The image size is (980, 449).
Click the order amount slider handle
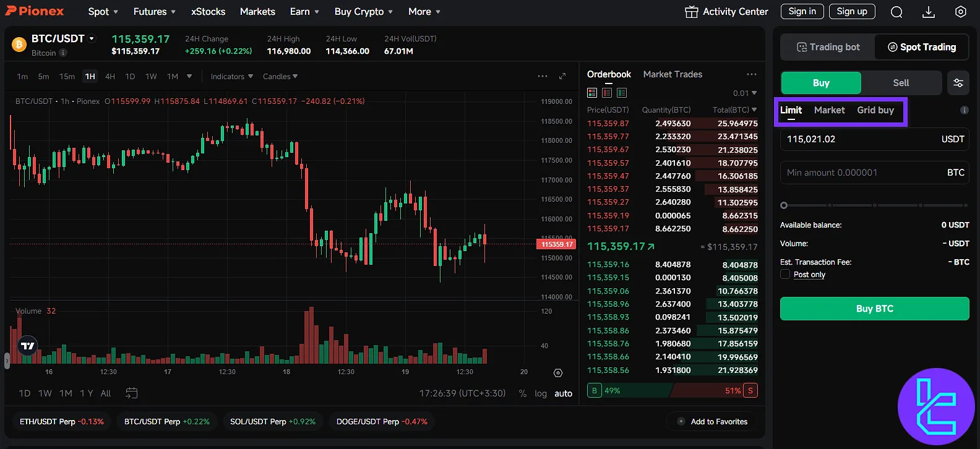784,205
